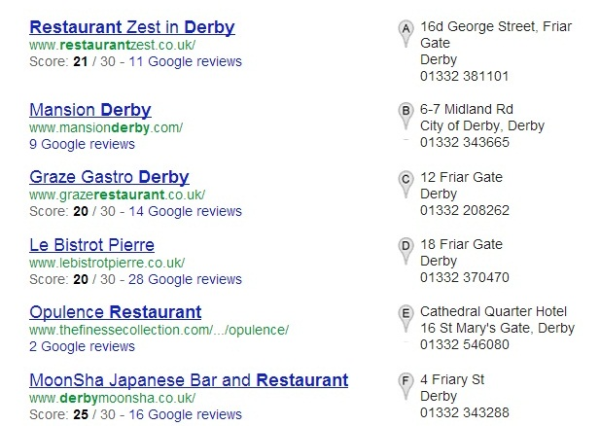Select map pin C for Graze Gastro

coord(406,184)
